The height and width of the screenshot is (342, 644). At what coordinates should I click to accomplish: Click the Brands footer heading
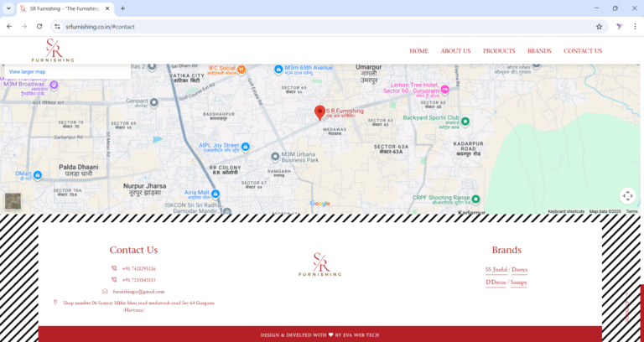coord(506,250)
